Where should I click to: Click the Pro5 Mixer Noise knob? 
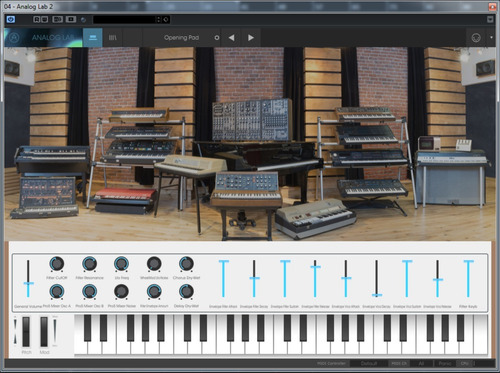(x=121, y=292)
